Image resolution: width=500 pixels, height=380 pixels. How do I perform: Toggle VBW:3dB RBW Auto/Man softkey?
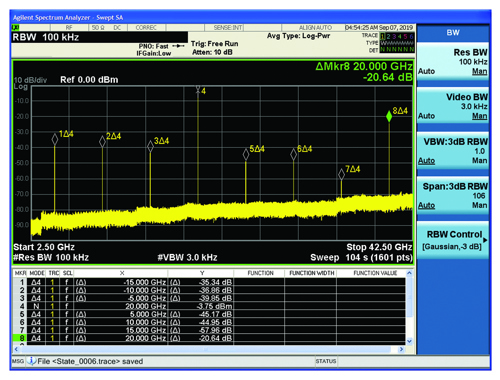click(453, 151)
